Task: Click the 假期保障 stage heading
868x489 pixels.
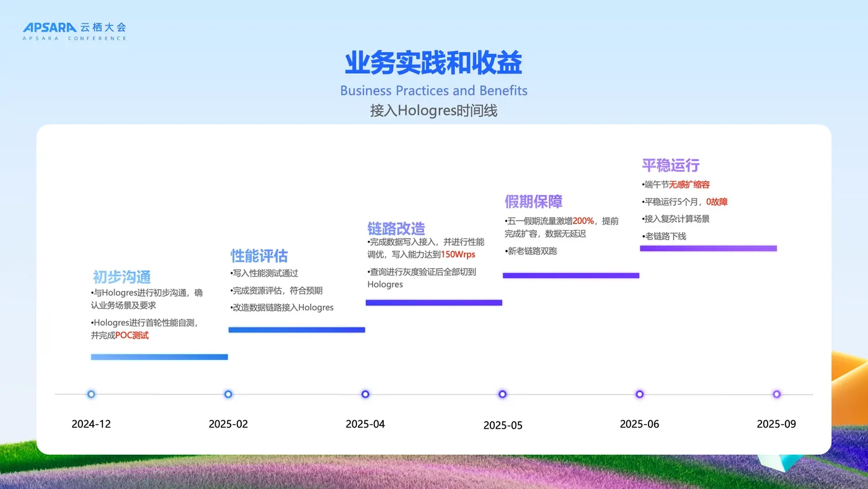Action: pos(533,202)
